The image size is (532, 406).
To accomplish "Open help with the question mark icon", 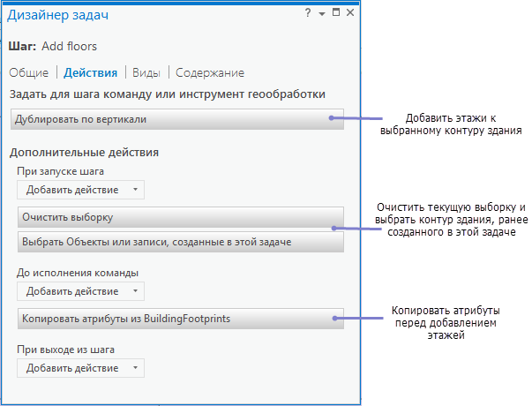I will 308,13.
